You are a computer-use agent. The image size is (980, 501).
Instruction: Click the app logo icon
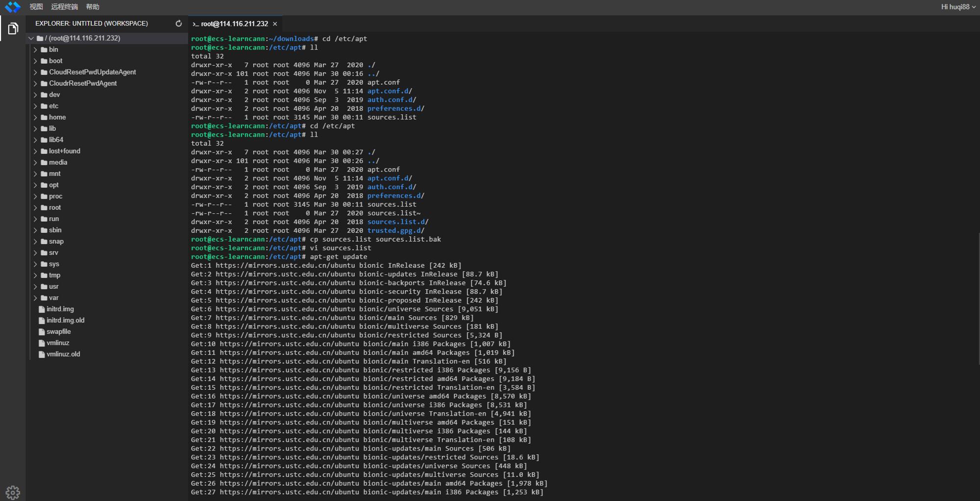[x=13, y=7]
